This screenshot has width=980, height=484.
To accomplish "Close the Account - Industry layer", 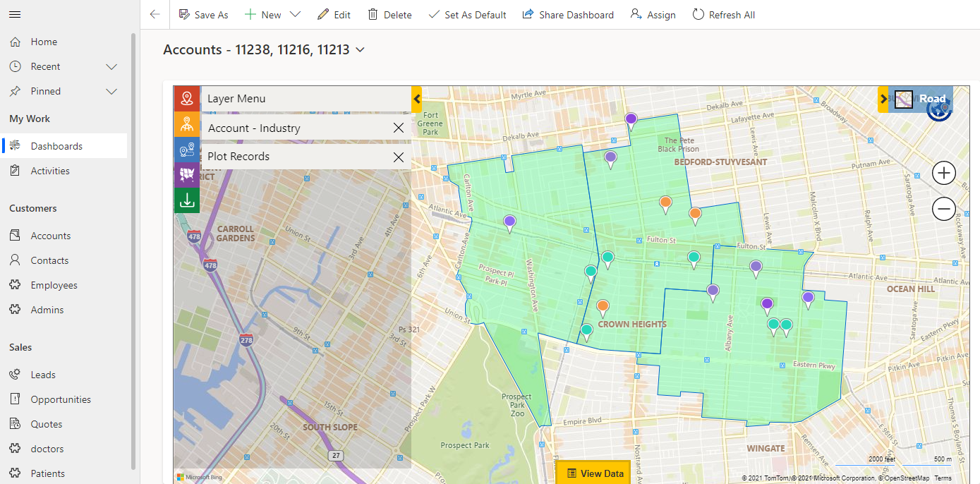I will 399,128.
